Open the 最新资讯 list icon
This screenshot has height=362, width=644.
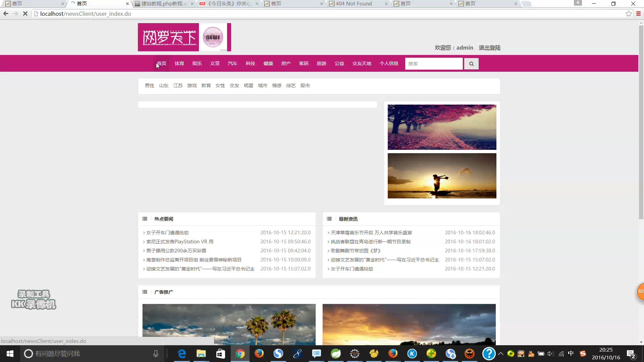329,219
